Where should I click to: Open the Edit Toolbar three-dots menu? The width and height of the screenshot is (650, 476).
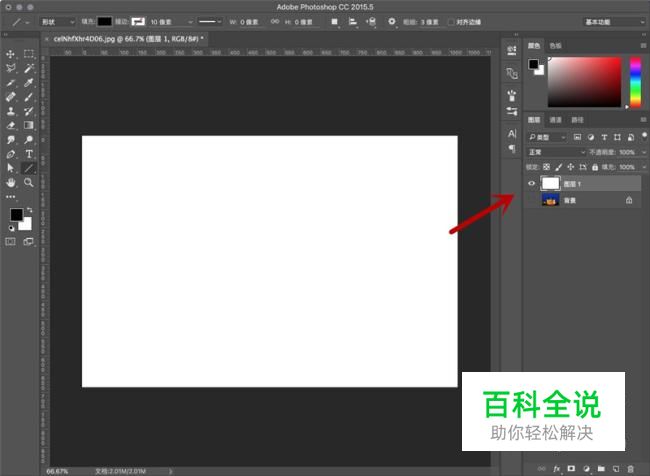[x=11, y=197]
